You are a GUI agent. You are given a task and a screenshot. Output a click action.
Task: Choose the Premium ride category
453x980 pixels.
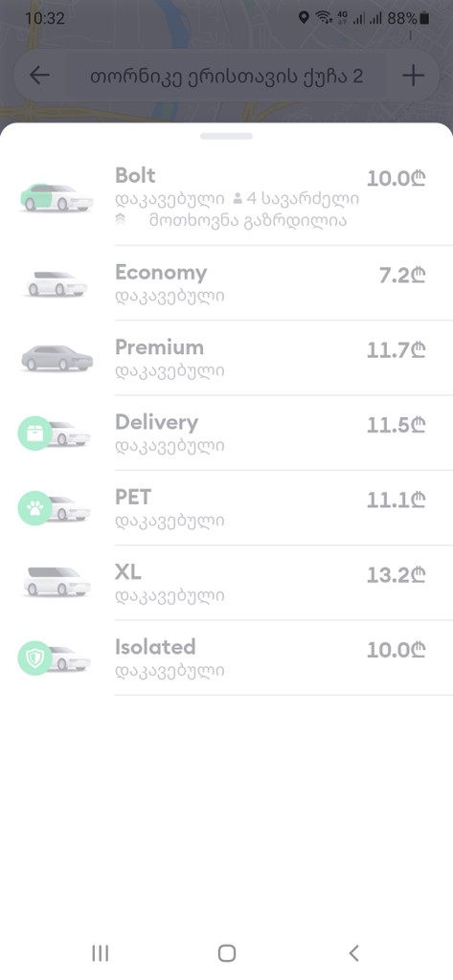click(x=226, y=358)
